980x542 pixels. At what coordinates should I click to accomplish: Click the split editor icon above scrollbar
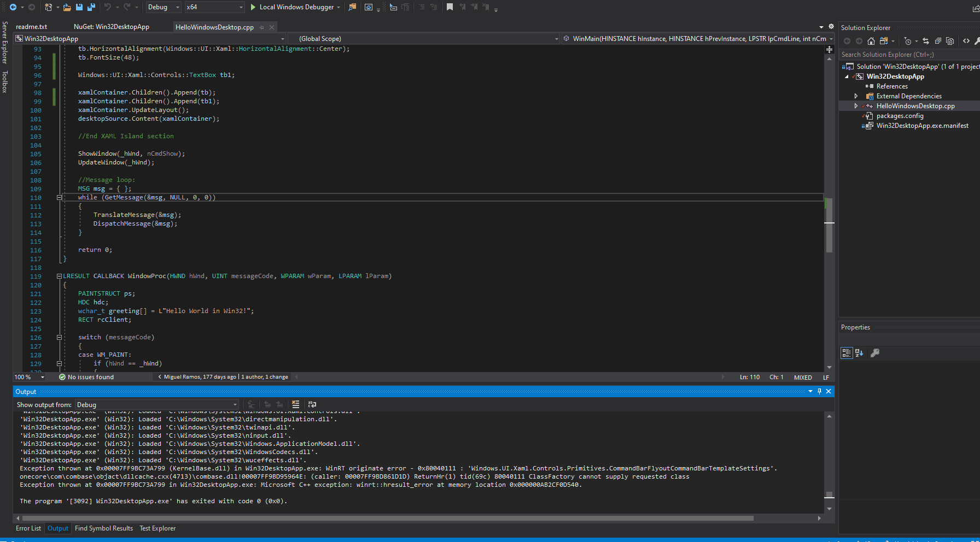tap(829, 49)
